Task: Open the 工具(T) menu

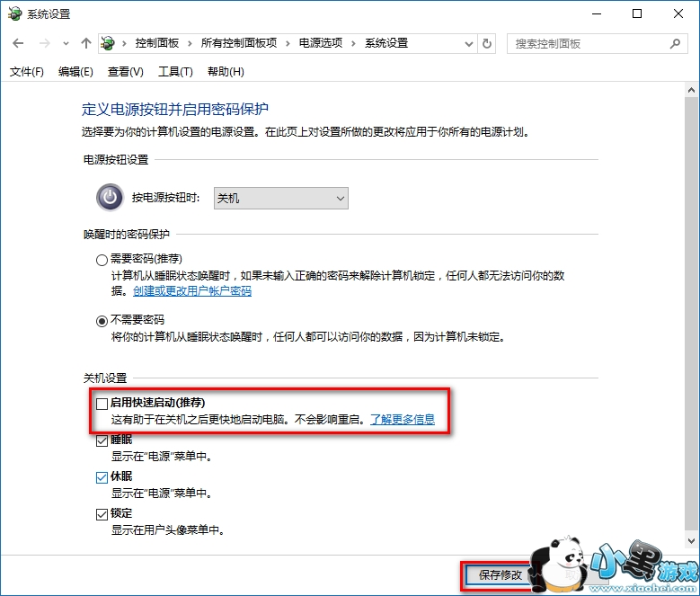Action: [175, 71]
